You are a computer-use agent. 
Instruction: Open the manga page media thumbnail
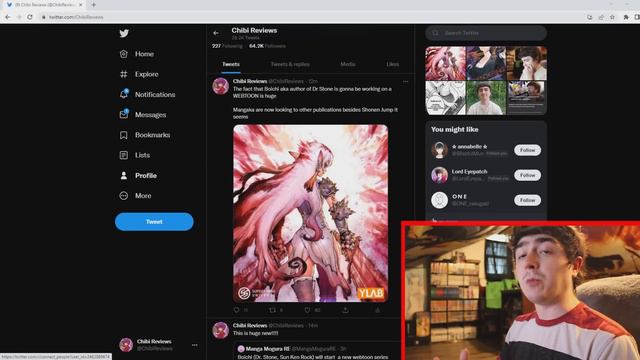coord(445,98)
